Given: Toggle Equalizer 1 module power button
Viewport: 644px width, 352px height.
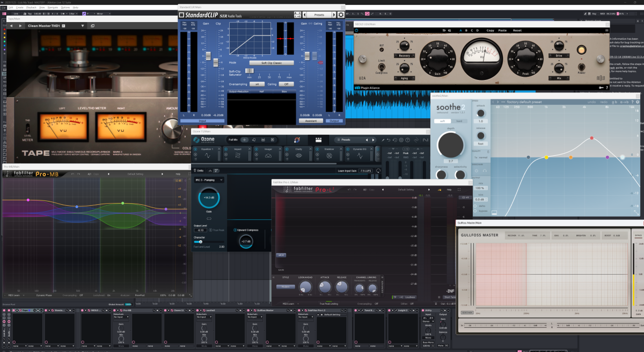Looking at the screenshot, I should 195,149.
